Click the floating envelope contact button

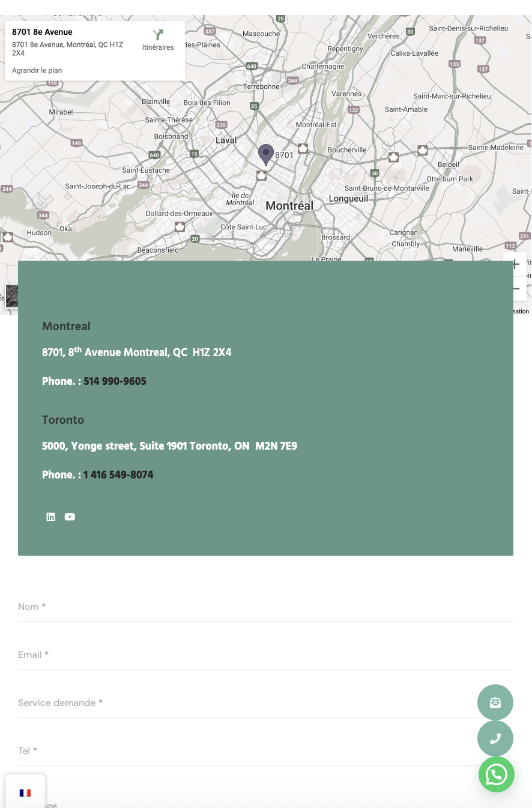coord(495,702)
